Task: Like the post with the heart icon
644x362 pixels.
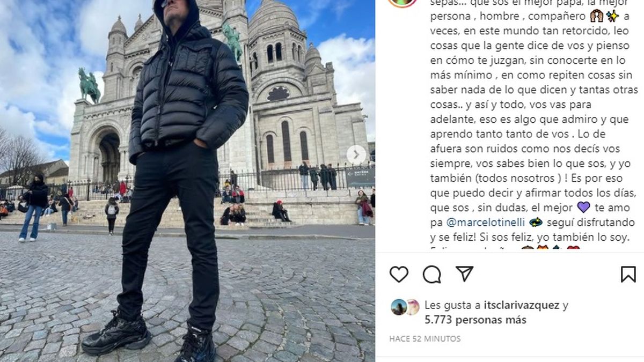Action: [399, 274]
